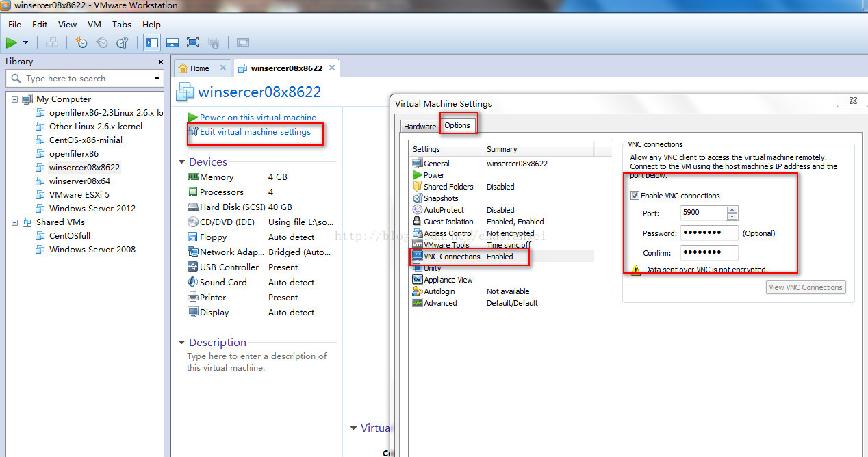Select AutoProtect in settings list

[x=444, y=210]
